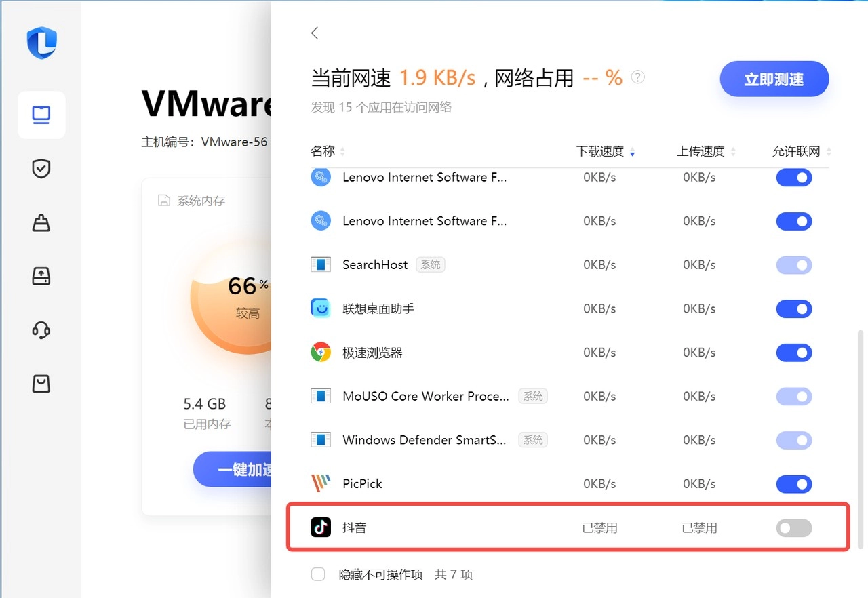Disable network access for PicPick
This screenshot has height=598, width=868.
tap(794, 484)
